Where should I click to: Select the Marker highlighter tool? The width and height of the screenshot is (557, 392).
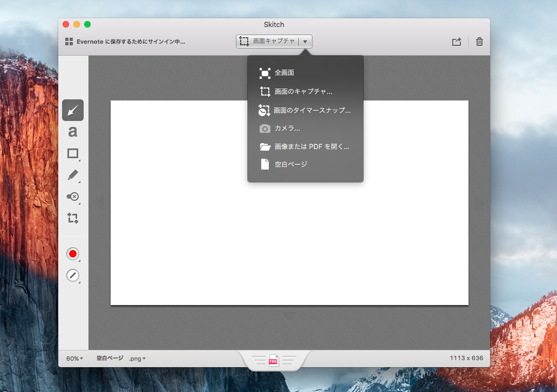tap(73, 175)
